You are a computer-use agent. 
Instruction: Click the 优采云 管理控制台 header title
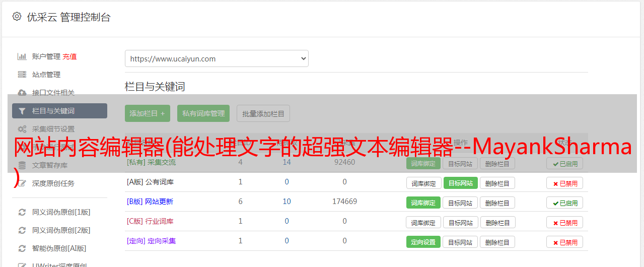(x=68, y=17)
